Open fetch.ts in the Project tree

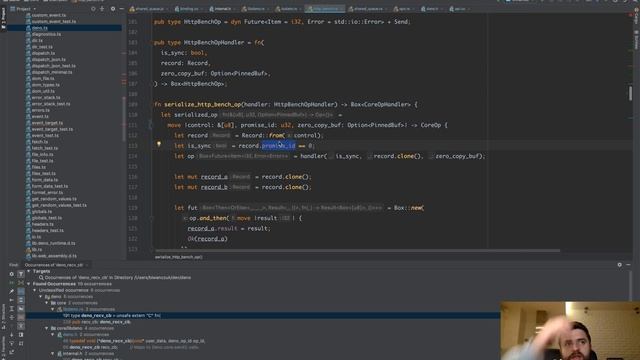tap(40, 142)
